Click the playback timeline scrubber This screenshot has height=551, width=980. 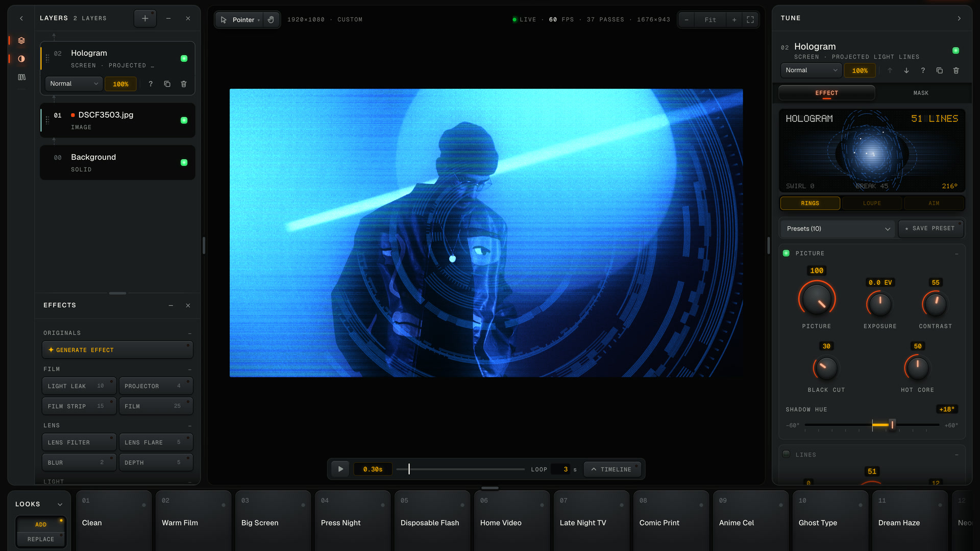pos(460,469)
